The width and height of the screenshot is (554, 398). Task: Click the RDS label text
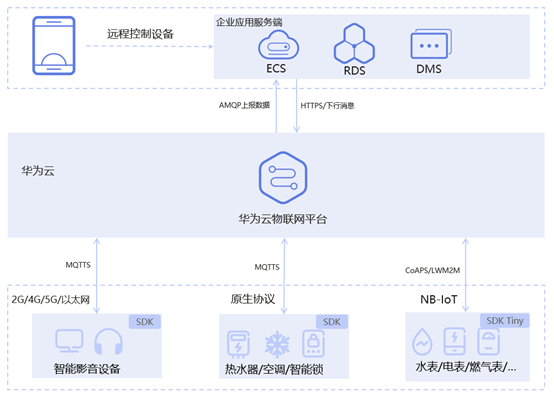[355, 70]
